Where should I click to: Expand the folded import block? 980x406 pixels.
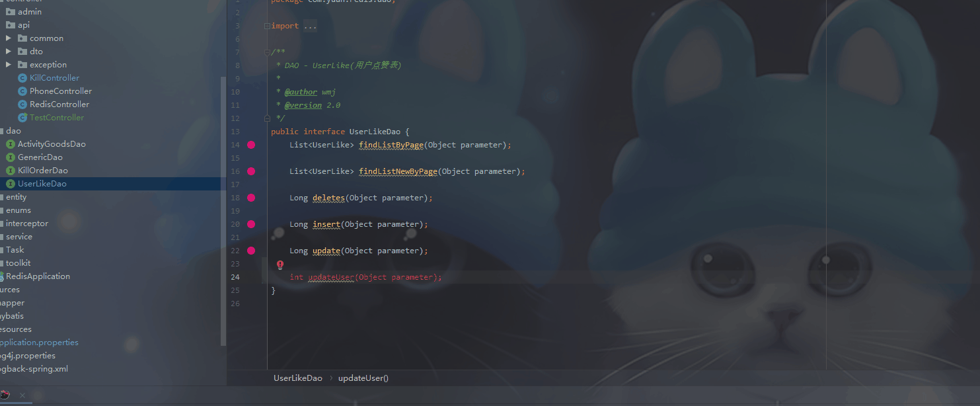[x=267, y=26]
